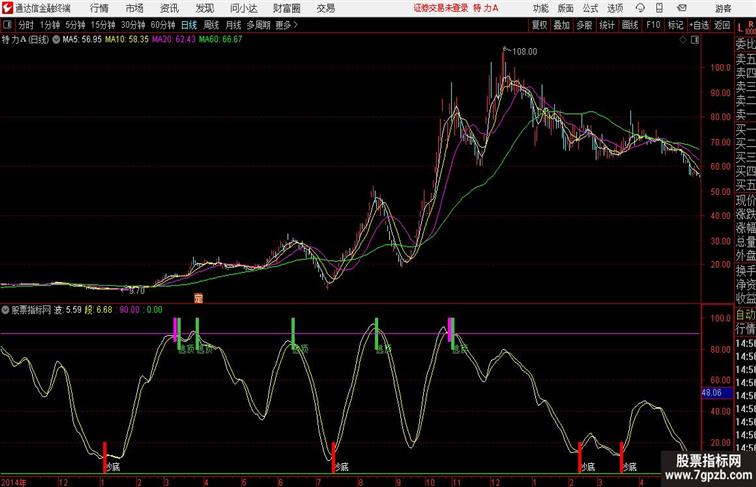Open the 功能 menu
Viewport: 756px width, 487px height.
[541, 8]
